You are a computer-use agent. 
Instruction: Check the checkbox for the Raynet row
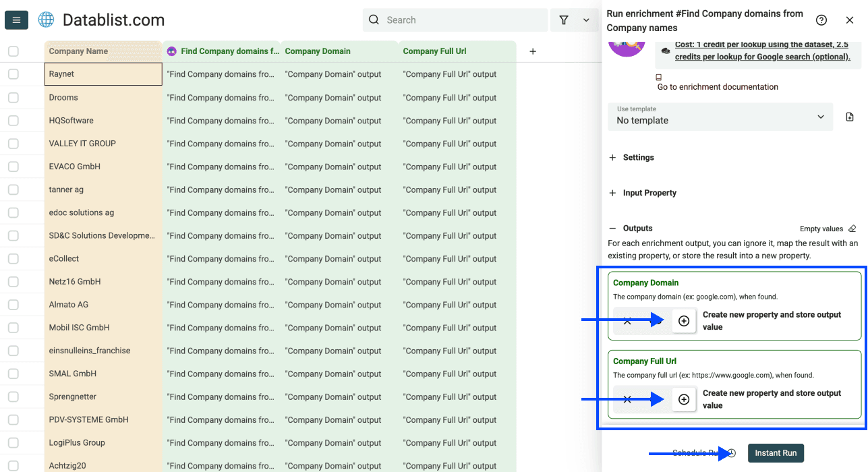tap(13, 74)
